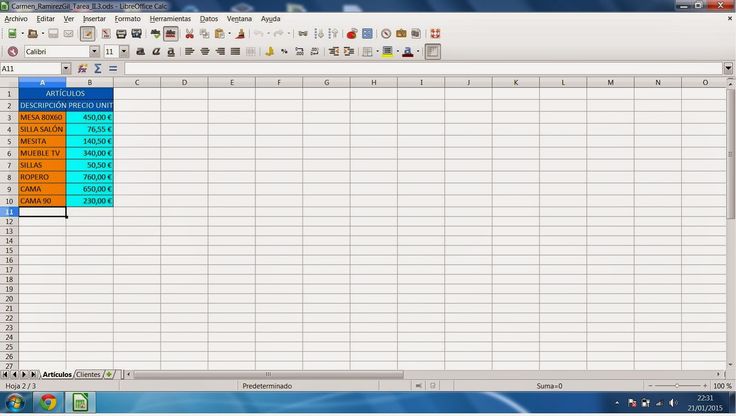The width and height of the screenshot is (736, 416).
Task: Open the Navigator compass icon
Action: point(386,33)
